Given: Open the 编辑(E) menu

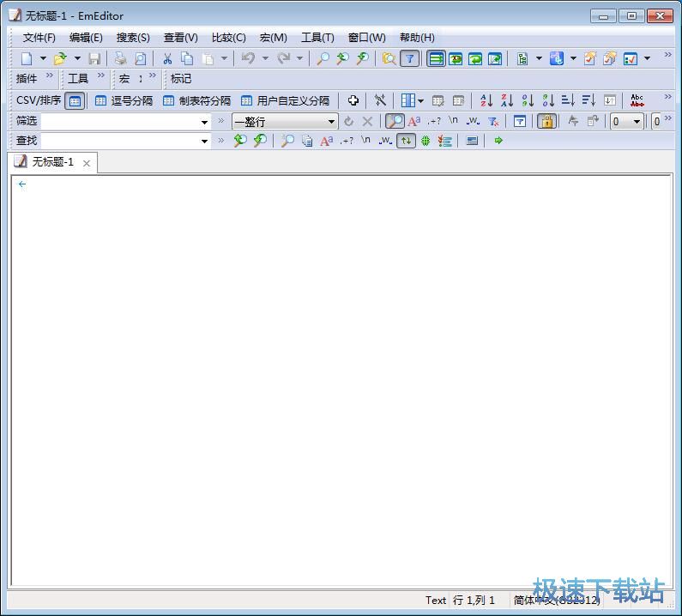Looking at the screenshot, I should [86, 38].
